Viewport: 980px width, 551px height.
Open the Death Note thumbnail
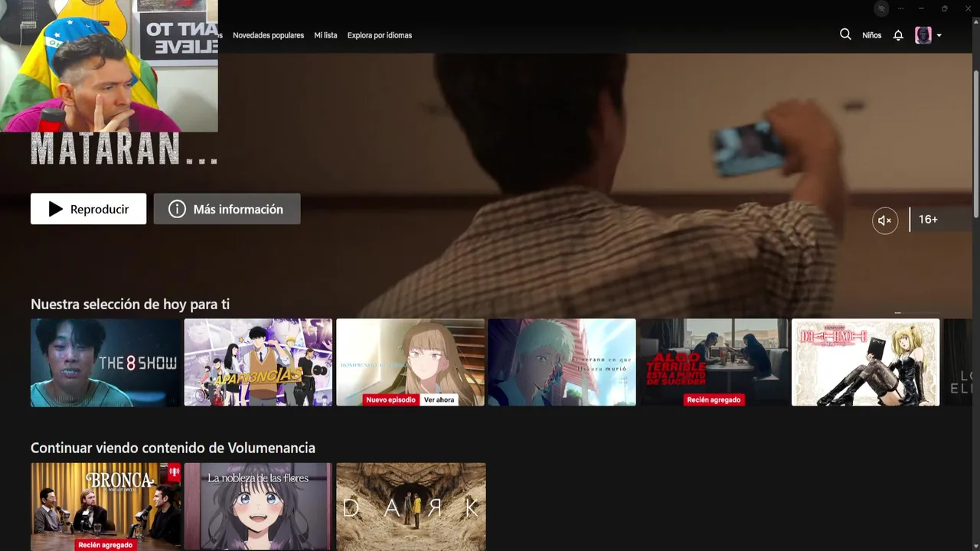coord(865,362)
